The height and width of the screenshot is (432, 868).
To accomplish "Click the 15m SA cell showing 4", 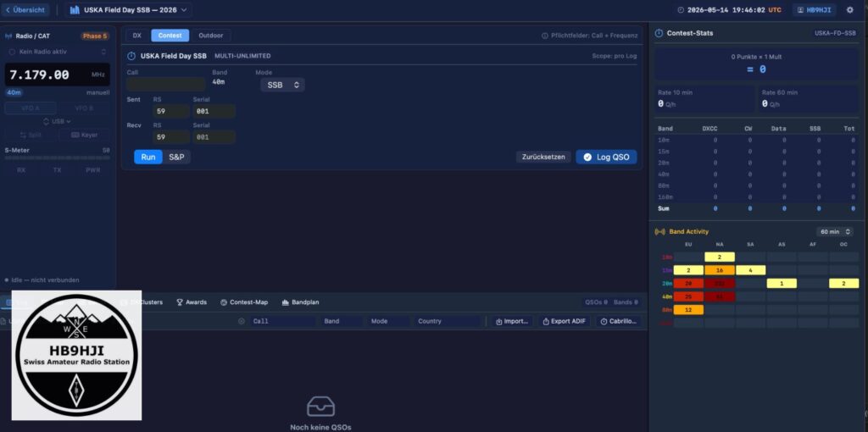I will tap(750, 270).
